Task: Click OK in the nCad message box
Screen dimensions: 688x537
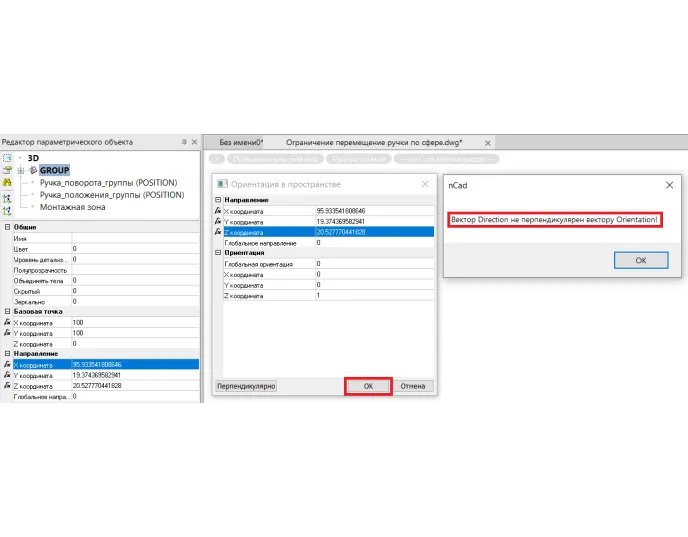Action: pos(641,260)
